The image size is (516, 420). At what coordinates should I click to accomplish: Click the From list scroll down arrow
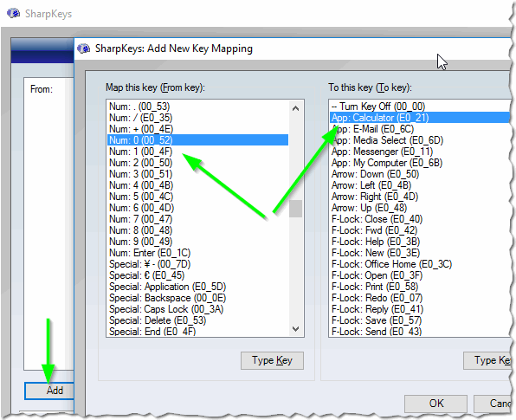click(x=295, y=328)
